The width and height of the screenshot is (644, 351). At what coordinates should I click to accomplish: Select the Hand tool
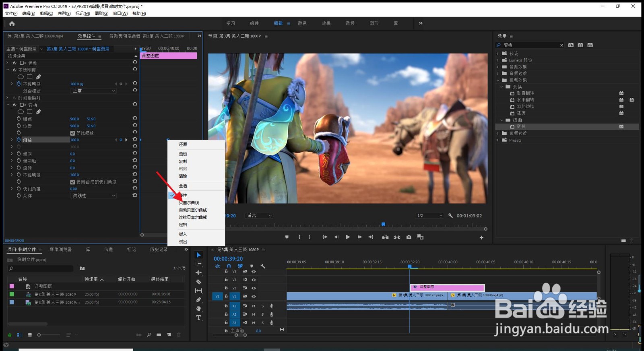point(198,309)
